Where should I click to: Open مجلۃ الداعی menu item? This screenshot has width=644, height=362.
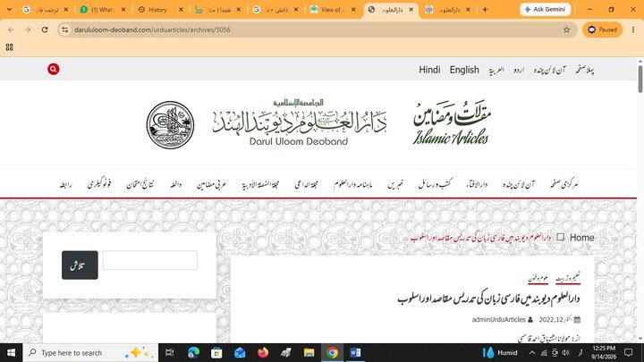pyautogui.click(x=307, y=184)
